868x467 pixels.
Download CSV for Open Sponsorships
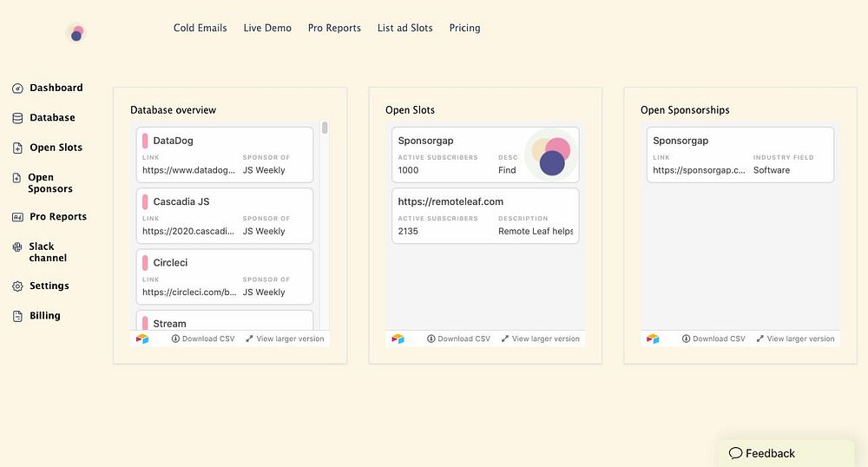713,339
